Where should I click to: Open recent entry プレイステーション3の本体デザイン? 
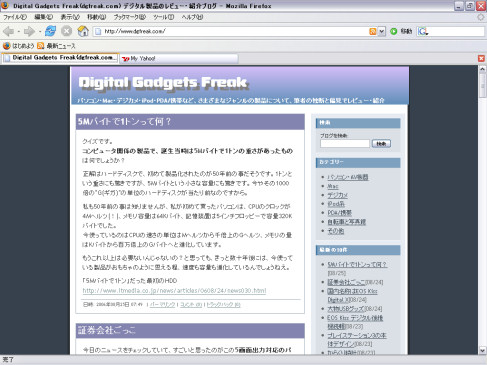[x=357, y=339]
